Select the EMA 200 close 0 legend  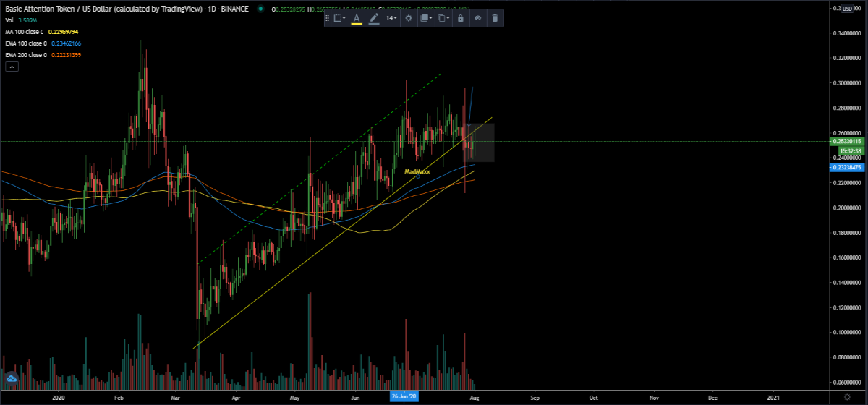(26, 55)
